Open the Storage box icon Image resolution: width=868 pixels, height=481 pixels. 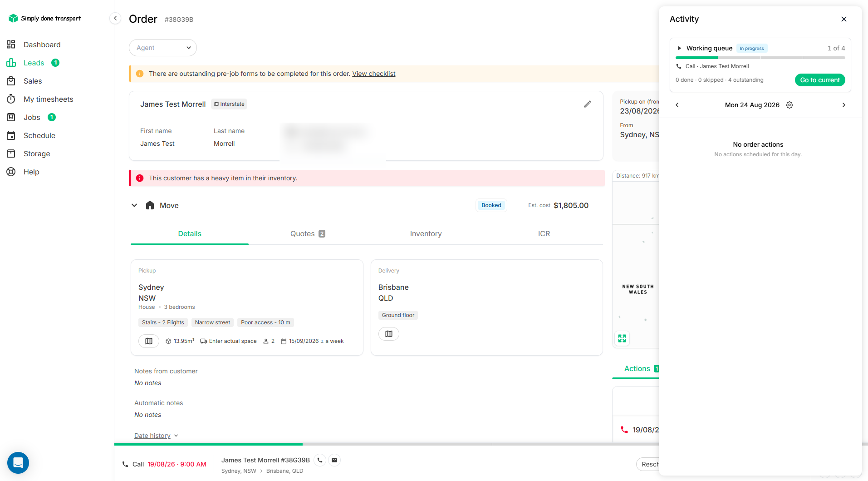11,154
